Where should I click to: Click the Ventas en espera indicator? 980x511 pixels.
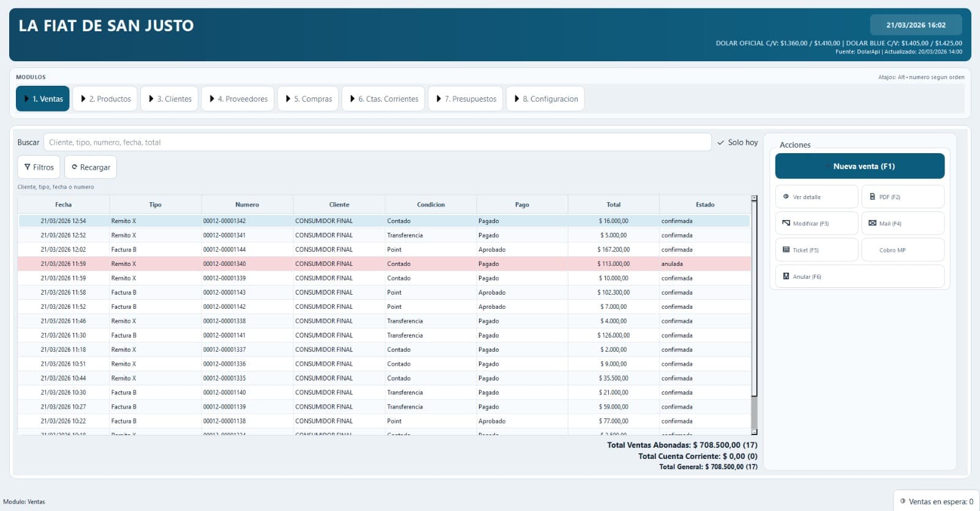[x=936, y=501]
